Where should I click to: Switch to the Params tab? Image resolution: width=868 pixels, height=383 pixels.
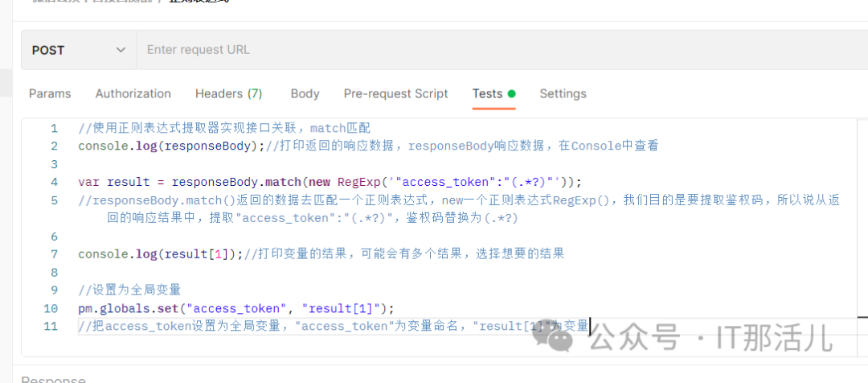pos(50,93)
